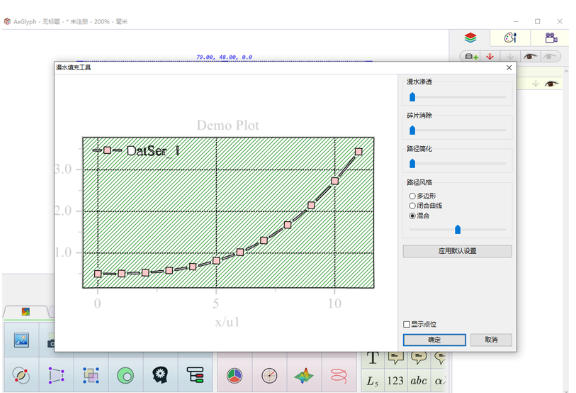Click the show-all-layers eye icon in toolbar
Screen dimensions: 576x393
[530, 57]
